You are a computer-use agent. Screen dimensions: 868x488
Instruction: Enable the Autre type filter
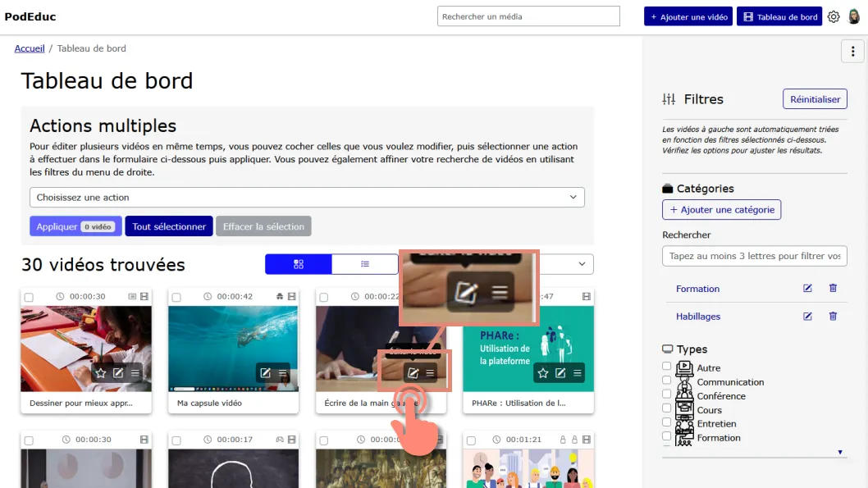(666, 367)
